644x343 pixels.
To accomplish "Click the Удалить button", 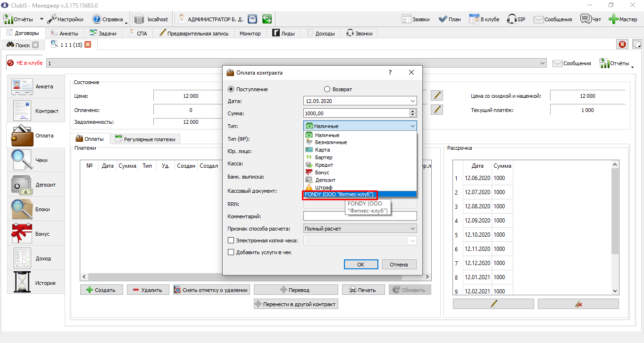I will [148, 290].
